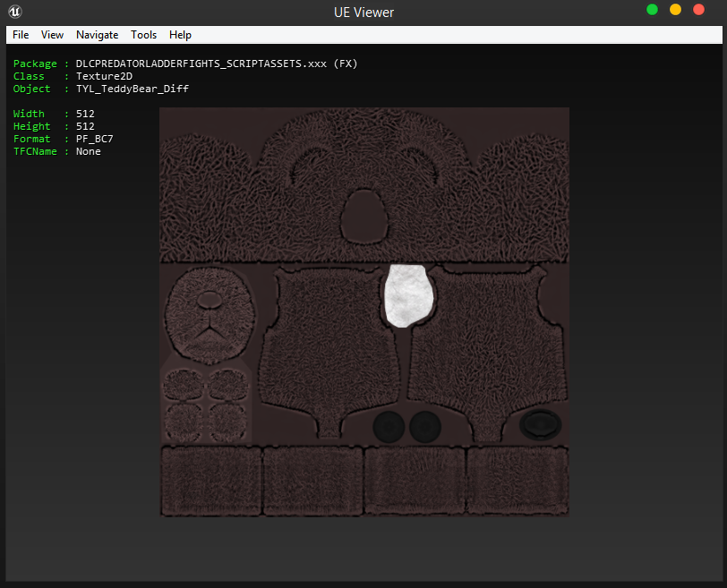Open the File menu
This screenshot has height=588, width=727.
[21, 35]
